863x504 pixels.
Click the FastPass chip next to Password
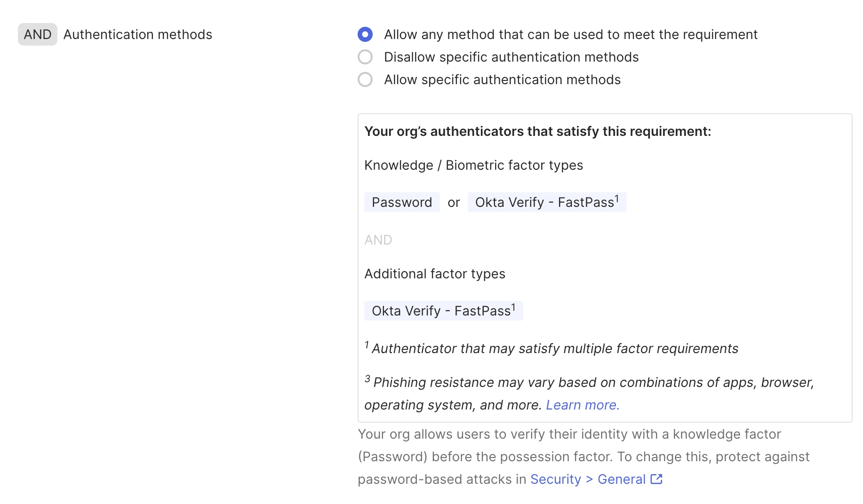[547, 202]
